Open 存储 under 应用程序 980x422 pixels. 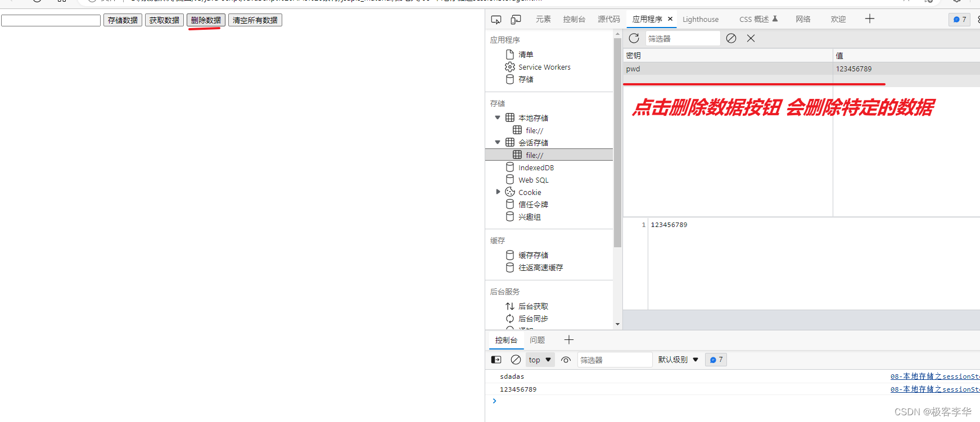coord(526,79)
